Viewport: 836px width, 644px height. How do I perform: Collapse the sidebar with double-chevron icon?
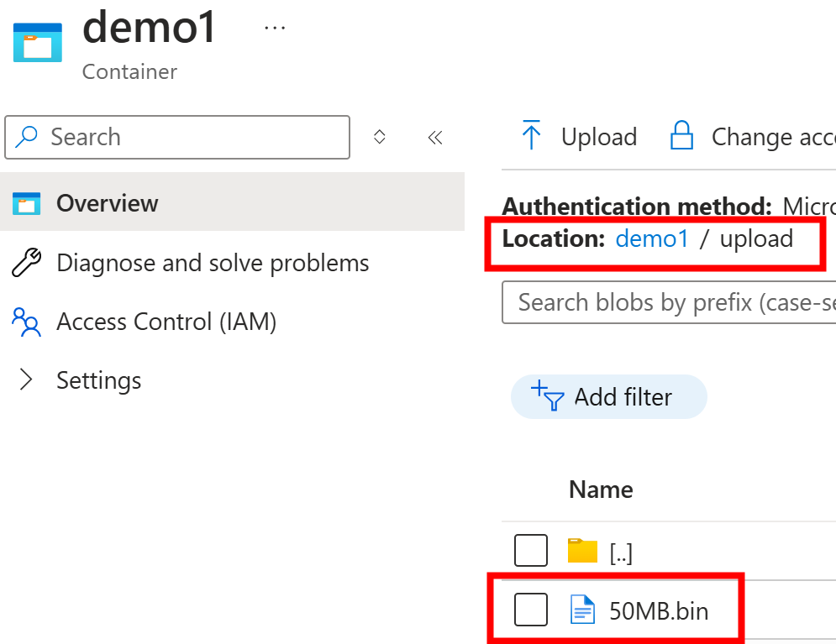point(435,138)
